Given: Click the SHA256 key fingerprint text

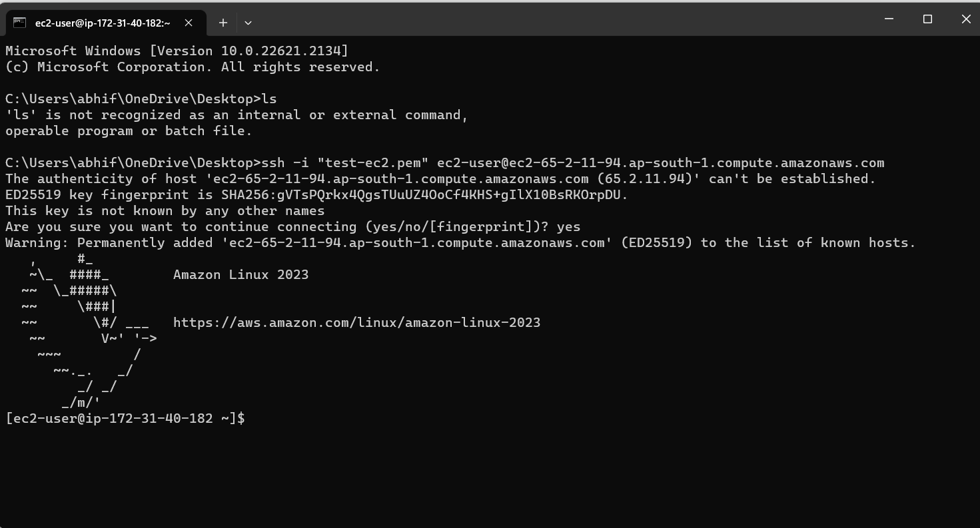Looking at the screenshot, I should pos(424,194).
